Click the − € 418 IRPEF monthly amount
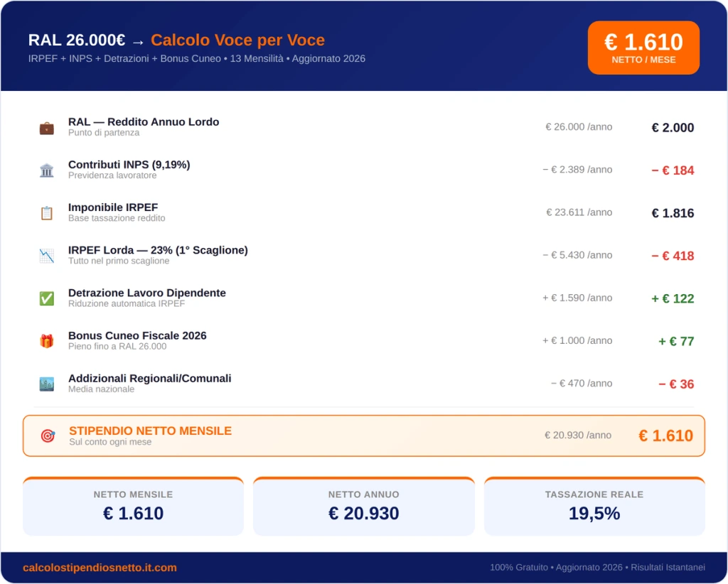Screen dimensions: 728x584 click(673, 256)
